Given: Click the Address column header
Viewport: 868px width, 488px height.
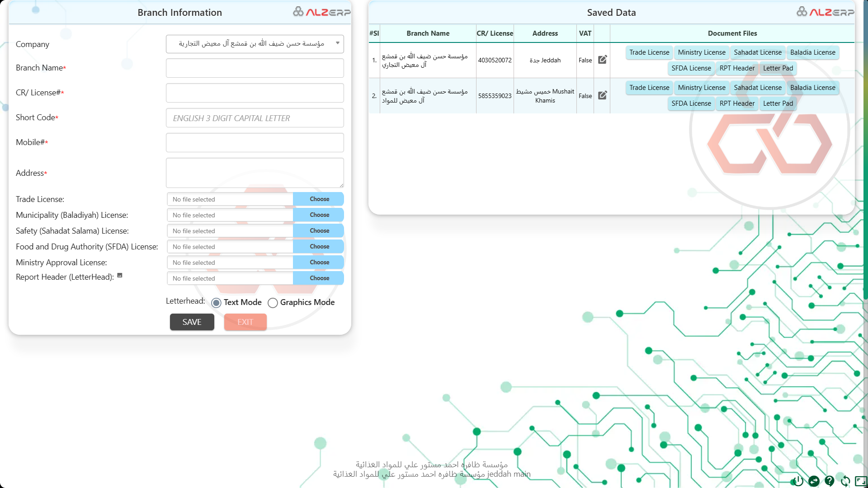Looking at the screenshot, I should [545, 33].
